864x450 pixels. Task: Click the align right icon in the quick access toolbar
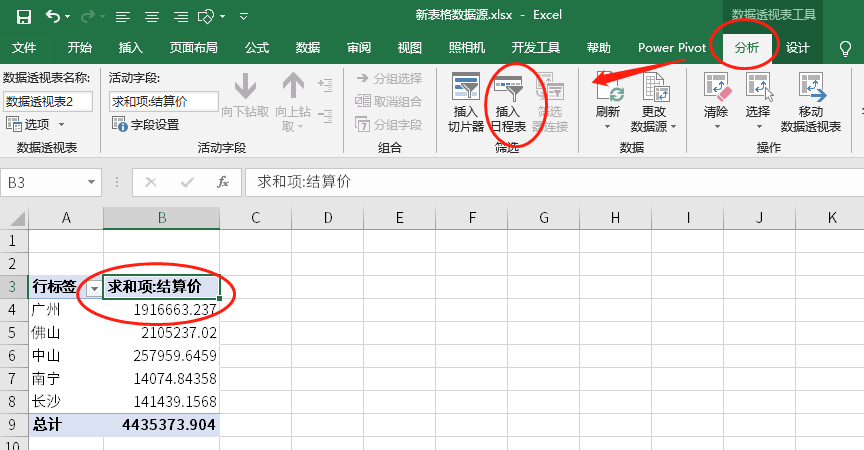pyautogui.click(x=181, y=17)
